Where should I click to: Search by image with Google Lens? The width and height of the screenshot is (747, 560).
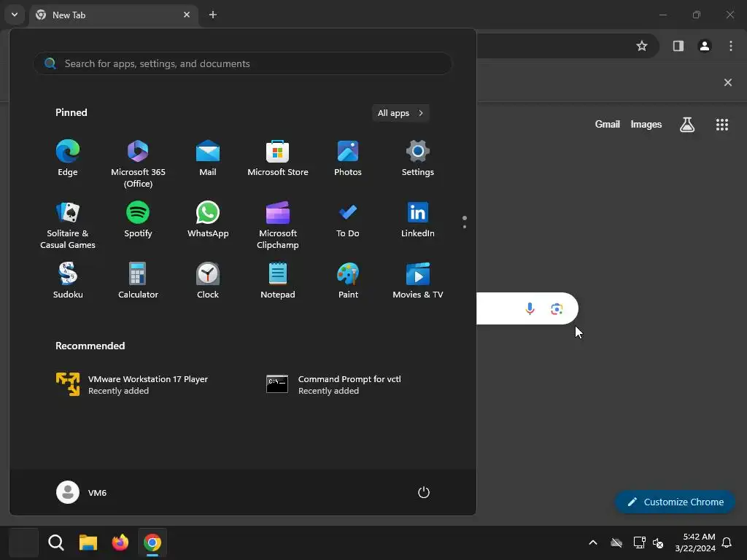click(557, 308)
